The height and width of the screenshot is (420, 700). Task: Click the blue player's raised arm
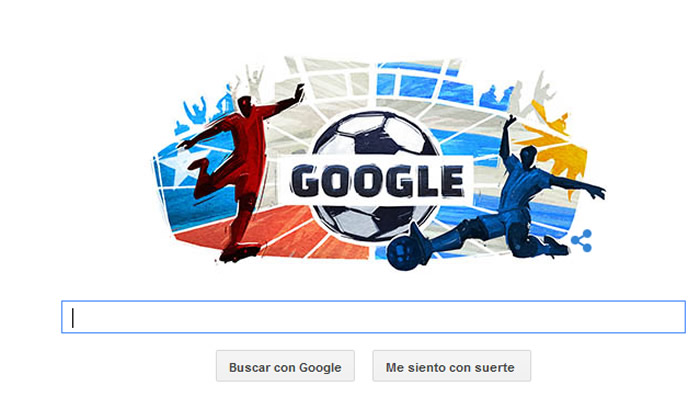(x=506, y=136)
